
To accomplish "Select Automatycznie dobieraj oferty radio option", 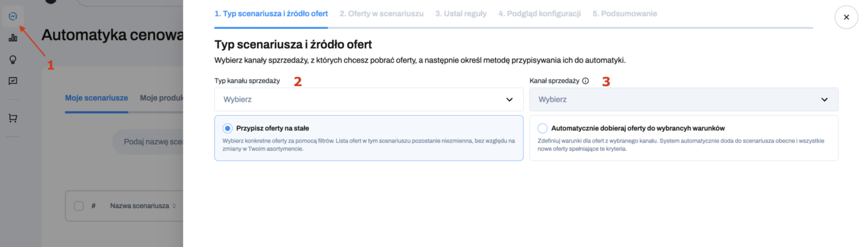I will pyautogui.click(x=542, y=128).
